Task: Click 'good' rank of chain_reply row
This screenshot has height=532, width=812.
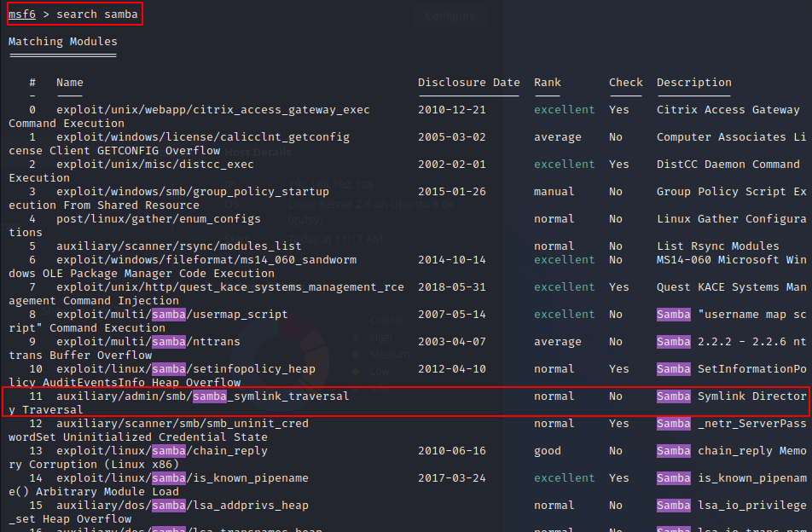Action: (x=548, y=451)
